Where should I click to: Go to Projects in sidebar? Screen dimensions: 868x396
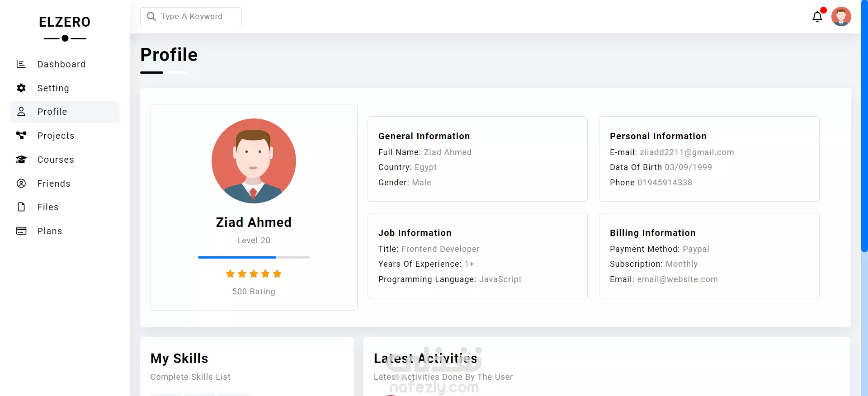pos(65,136)
